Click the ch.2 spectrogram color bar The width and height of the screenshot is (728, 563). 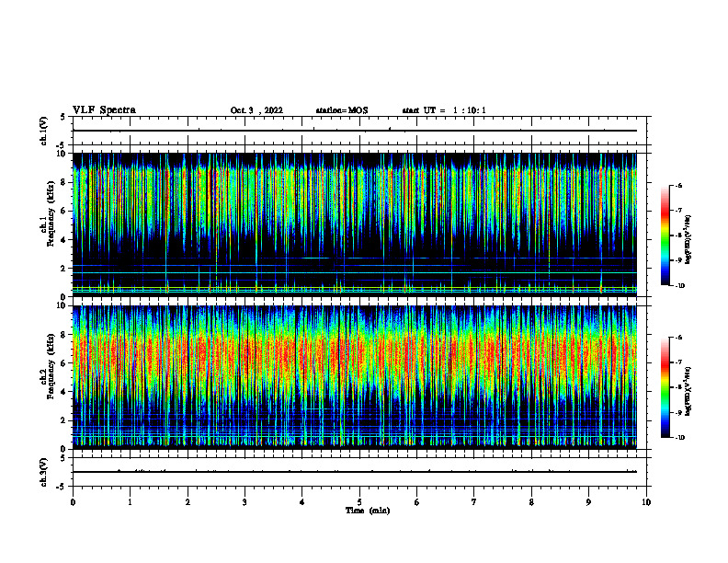(665, 387)
